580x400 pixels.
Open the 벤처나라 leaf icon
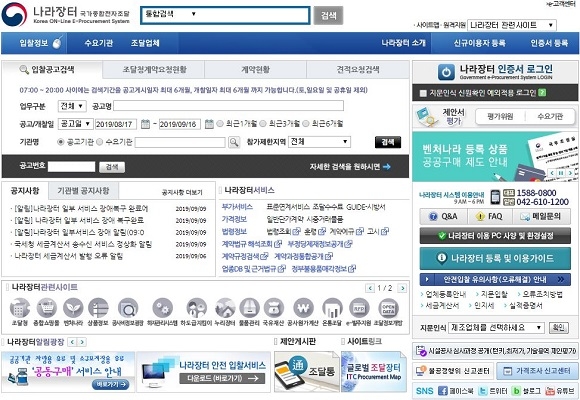tap(73, 308)
